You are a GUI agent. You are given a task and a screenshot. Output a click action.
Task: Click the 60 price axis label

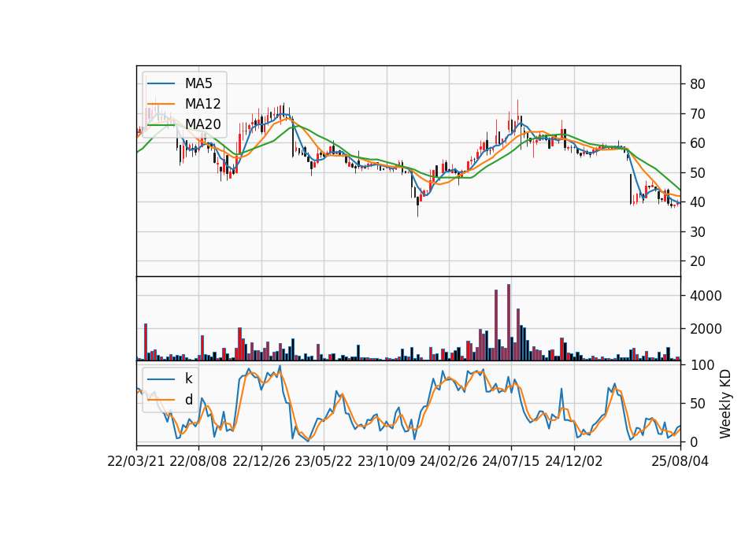coord(697,143)
